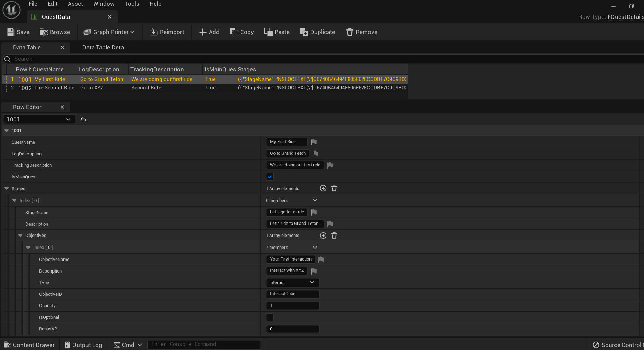Image resolution: width=644 pixels, height=350 pixels.
Task: Click the Save toolbar icon
Action: tap(11, 32)
